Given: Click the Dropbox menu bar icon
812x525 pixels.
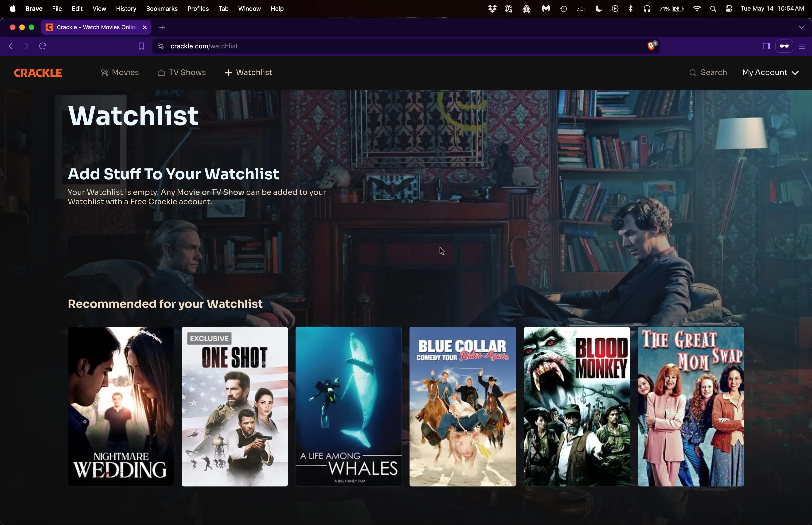Looking at the screenshot, I should pyautogui.click(x=492, y=8).
